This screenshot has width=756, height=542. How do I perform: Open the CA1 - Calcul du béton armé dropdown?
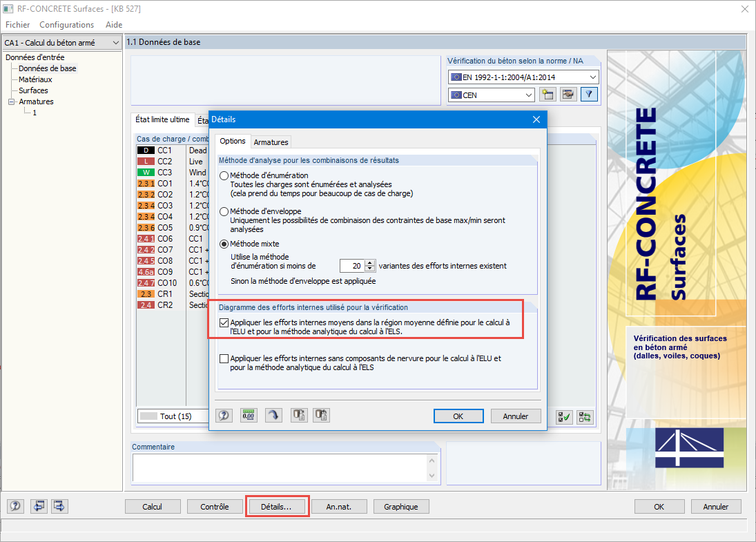point(61,43)
